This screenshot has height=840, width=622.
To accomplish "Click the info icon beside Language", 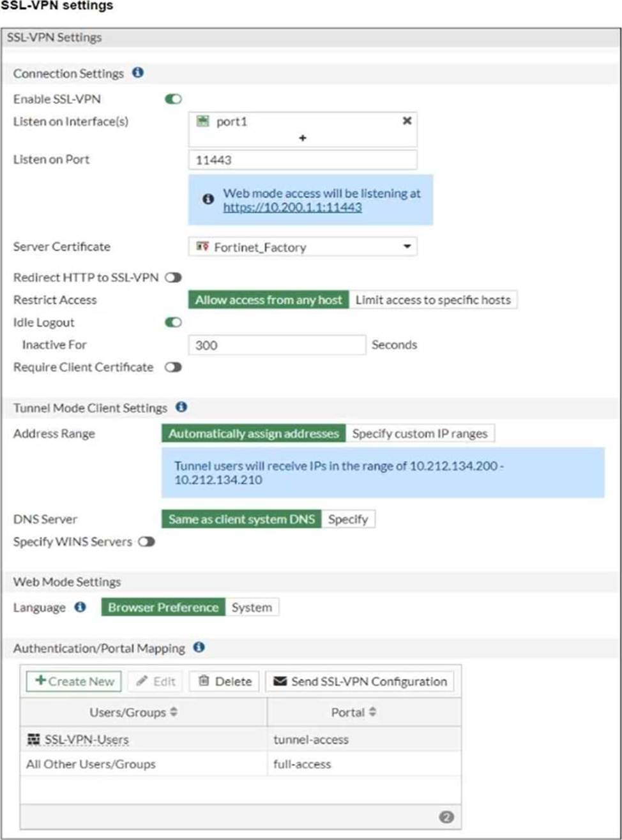I will 80,607.
